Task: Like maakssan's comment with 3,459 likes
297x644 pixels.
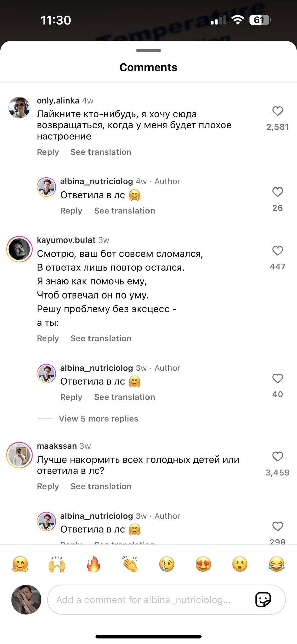Action: point(277,457)
